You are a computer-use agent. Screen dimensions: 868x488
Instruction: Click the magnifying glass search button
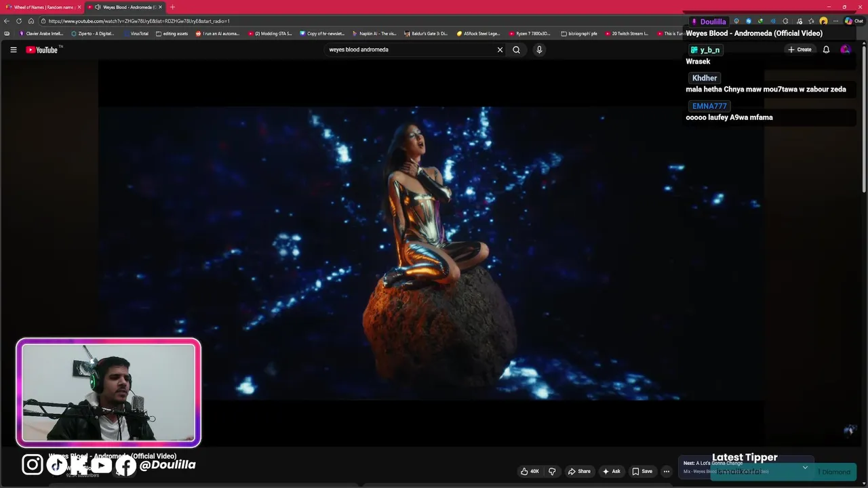[x=516, y=49]
